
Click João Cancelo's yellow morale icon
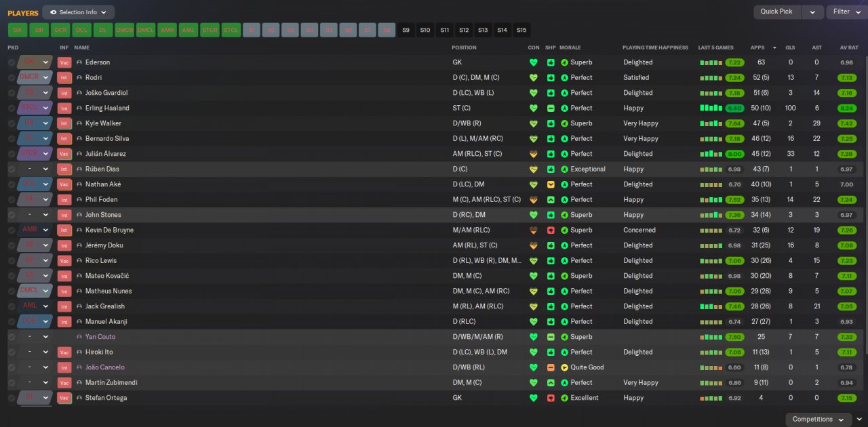tap(564, 367)
